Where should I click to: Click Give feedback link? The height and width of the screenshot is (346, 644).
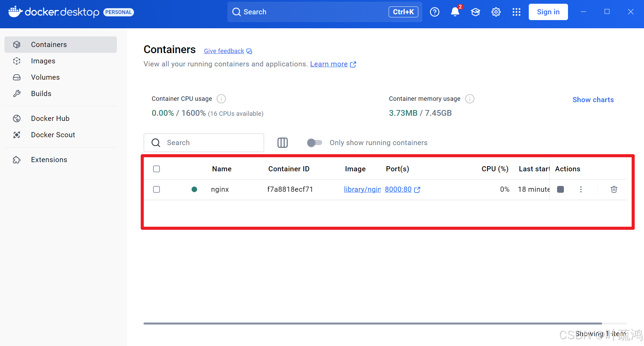pyautogui.click(x=224, y=51)
